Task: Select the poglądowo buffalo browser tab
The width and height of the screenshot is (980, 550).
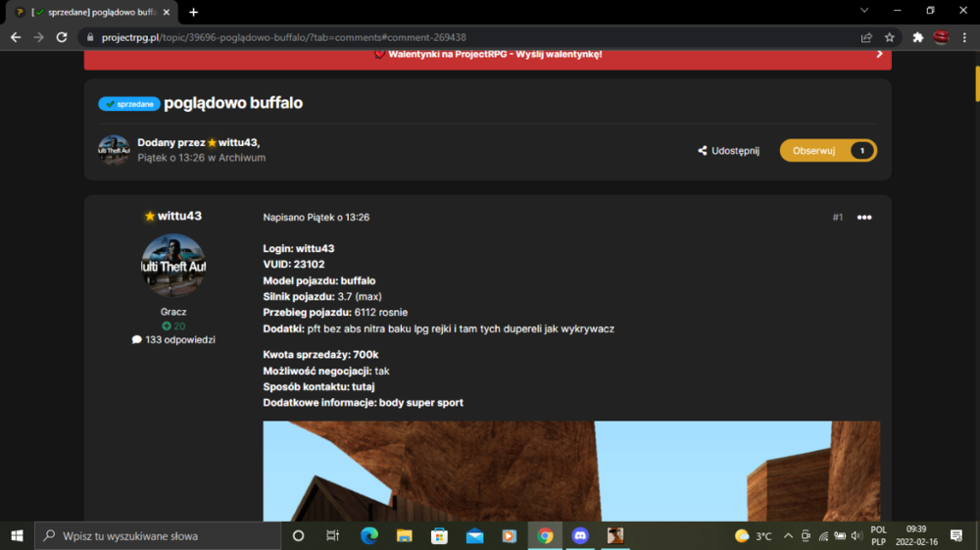Action: [x=94, y=12]
